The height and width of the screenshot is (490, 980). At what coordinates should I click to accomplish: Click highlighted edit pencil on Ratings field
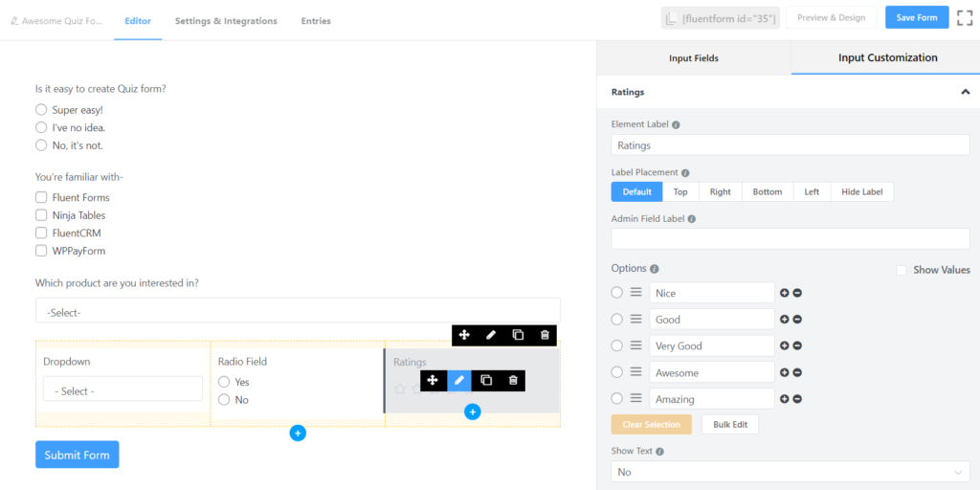click(x=459, y=380)
